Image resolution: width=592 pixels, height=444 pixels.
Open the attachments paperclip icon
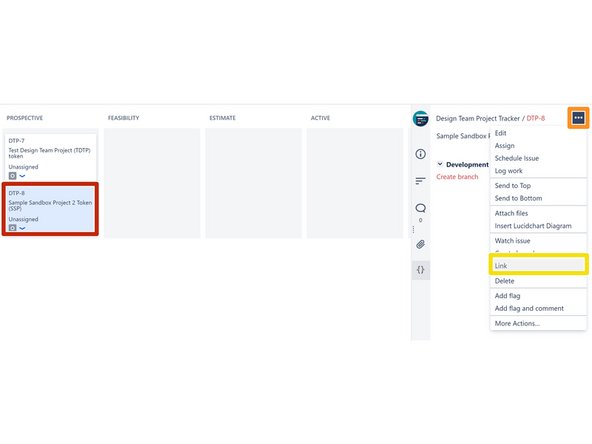click(420, 244)
